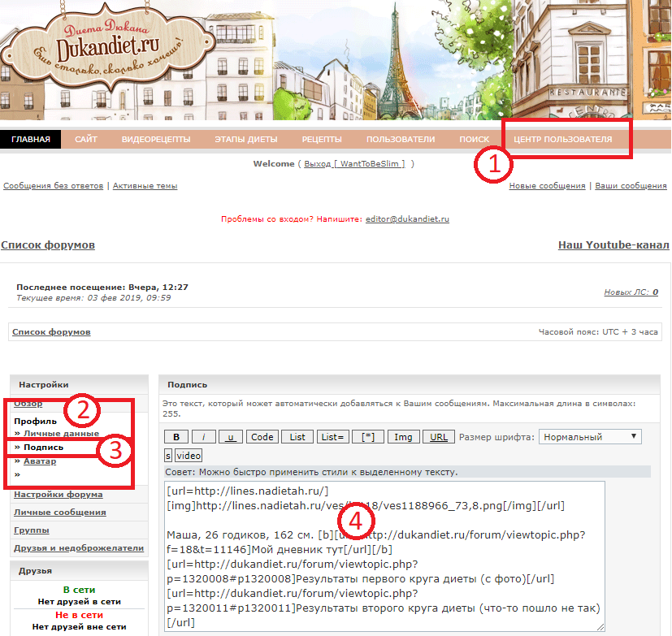The image size is (672, 636).
Task: Click inside the signature text area
Action: tap(384, 556)
